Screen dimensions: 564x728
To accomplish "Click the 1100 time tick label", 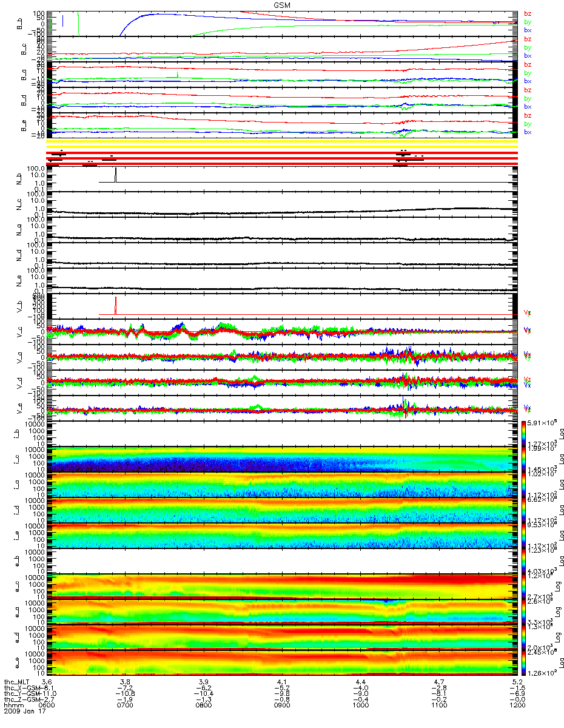I will [x=438, y=705].
